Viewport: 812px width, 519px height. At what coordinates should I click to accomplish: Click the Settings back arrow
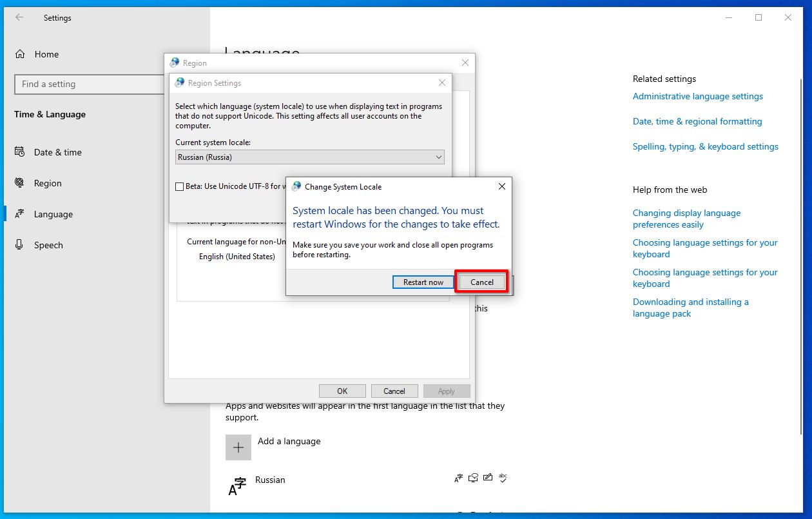[19, 17]
